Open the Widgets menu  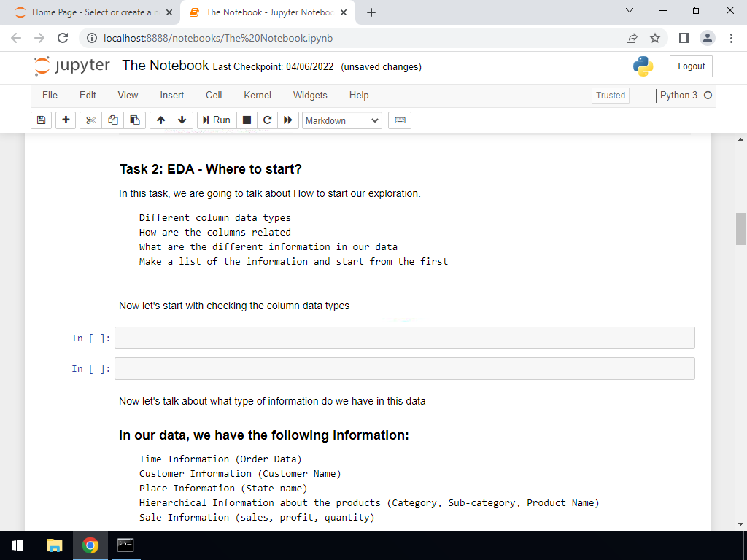pos(310,96)
